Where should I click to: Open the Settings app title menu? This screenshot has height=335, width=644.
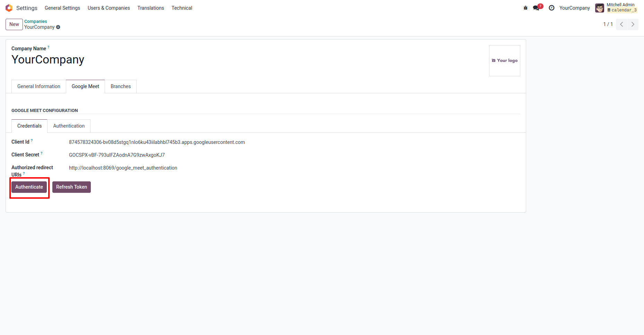click(x=27, y=8)
